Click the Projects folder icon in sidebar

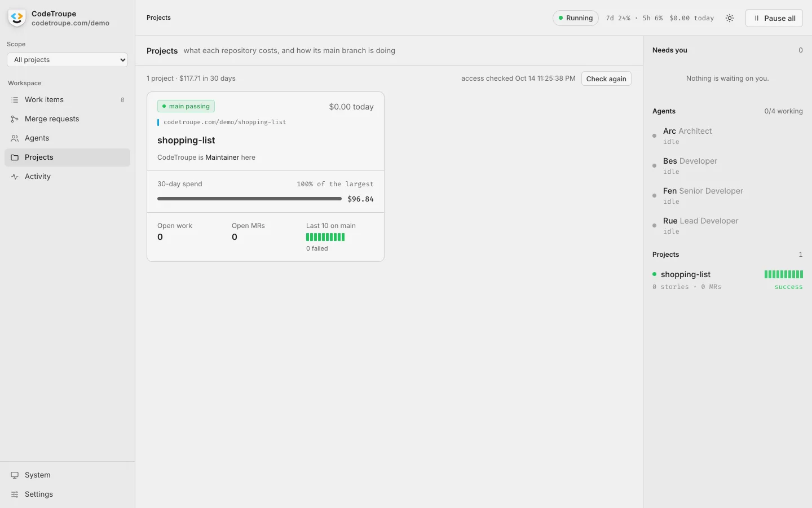tap(15, 157)
